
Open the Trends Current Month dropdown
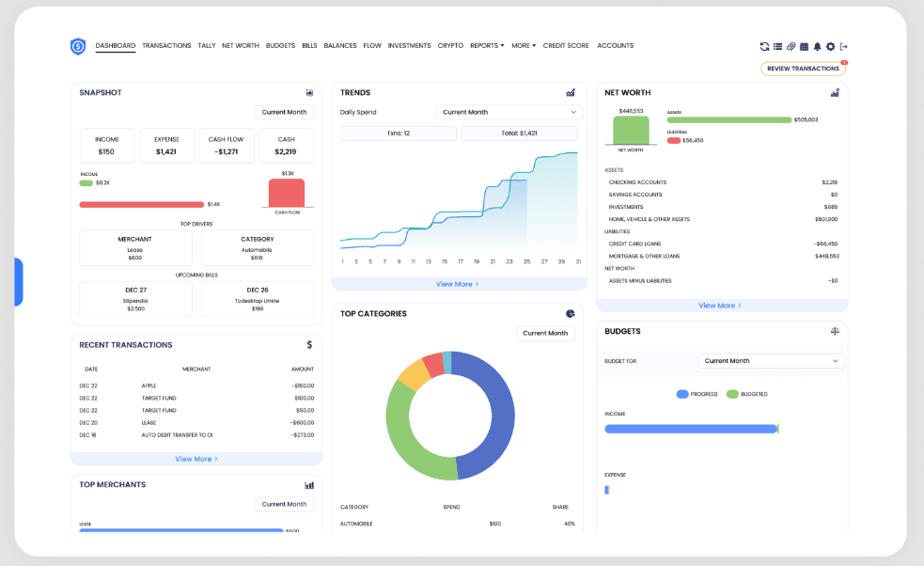coord(509,112)
